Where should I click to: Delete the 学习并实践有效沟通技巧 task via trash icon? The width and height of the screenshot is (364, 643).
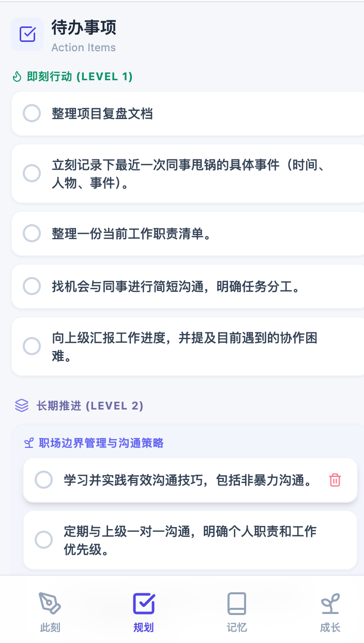[335, 480]
